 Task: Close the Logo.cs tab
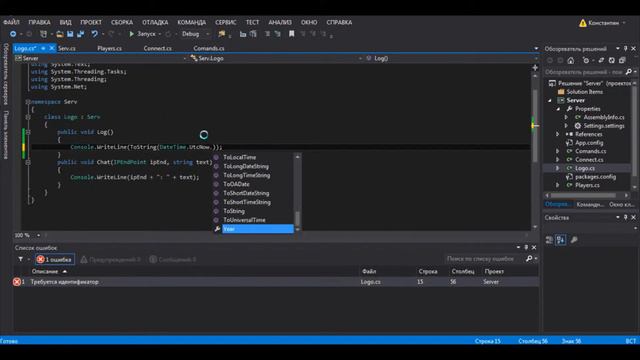52,48
